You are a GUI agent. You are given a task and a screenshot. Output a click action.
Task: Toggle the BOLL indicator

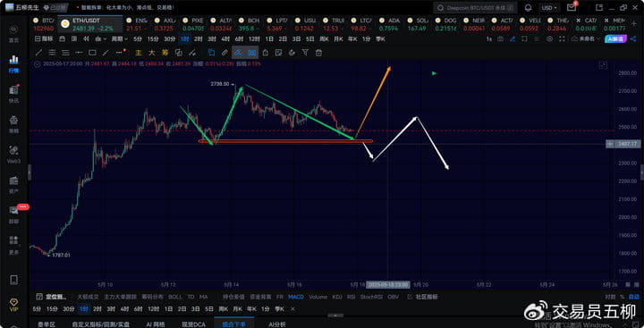pos(175,297)
